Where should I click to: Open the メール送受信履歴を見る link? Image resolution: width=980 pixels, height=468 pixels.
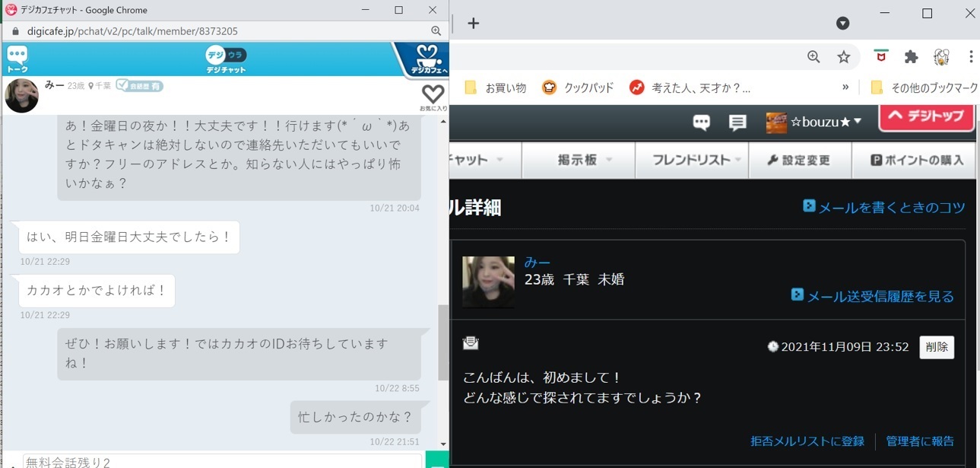[873, 296]
